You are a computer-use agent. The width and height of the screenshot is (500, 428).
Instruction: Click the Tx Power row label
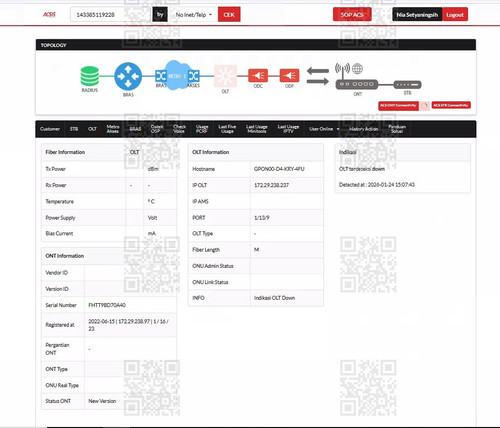coord(55,169)
